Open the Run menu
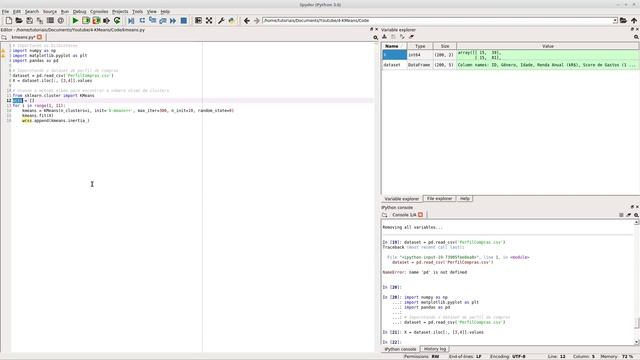This screenshot has width=640, height=360. click(65, 11)
